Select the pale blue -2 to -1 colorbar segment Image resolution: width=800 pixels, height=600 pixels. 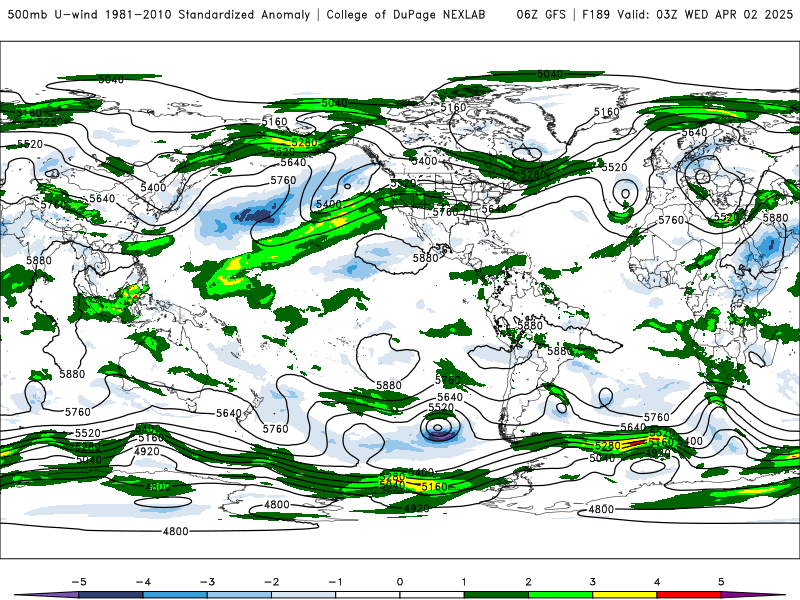pos(304,595)
